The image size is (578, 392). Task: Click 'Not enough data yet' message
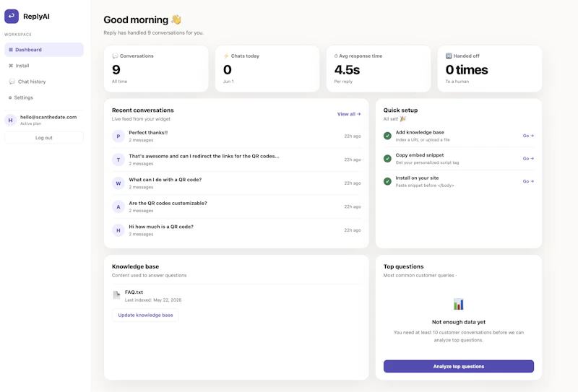(459, 322)
